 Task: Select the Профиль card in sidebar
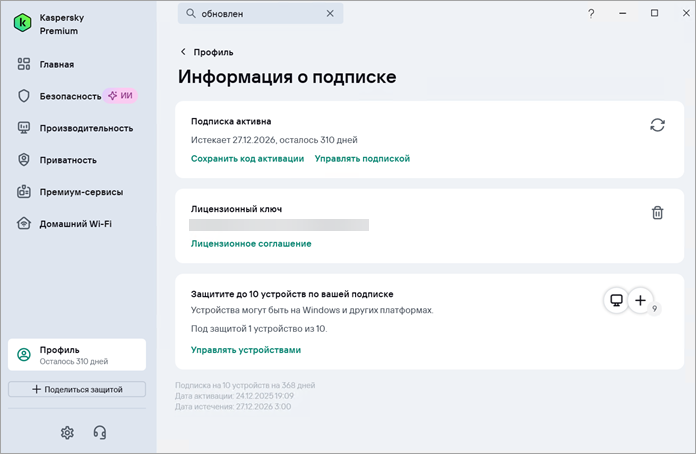77,355
